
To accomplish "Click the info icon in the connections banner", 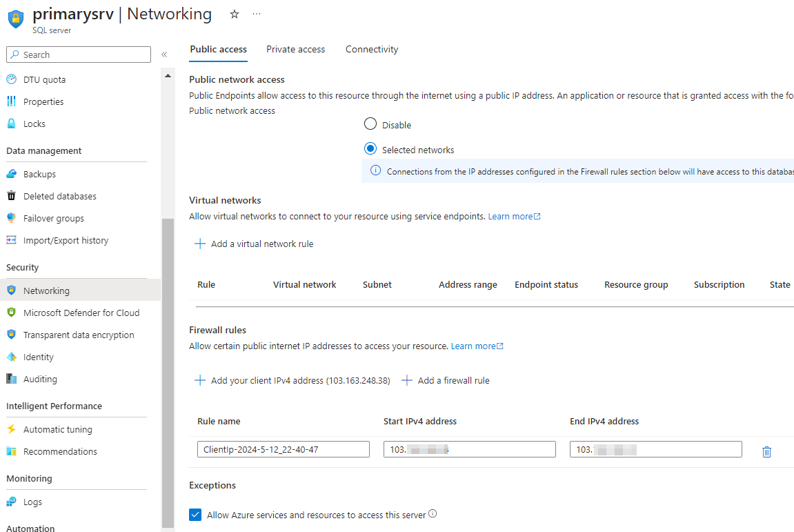I will click(x=375, y=170).
